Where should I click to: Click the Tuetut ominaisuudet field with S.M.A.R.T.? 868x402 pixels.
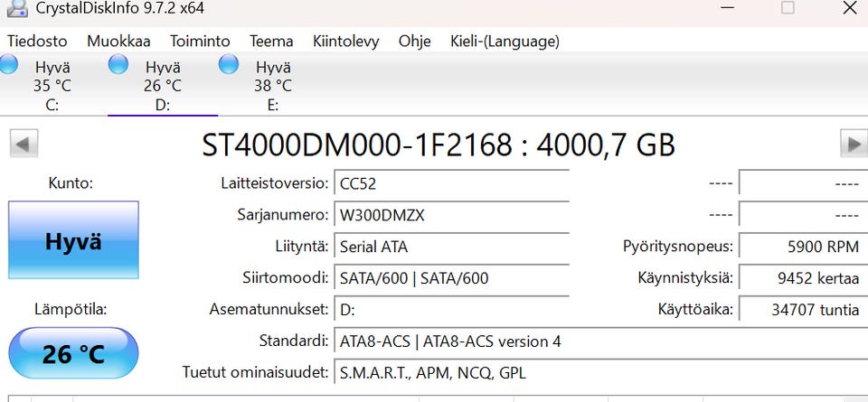[601, 373]
